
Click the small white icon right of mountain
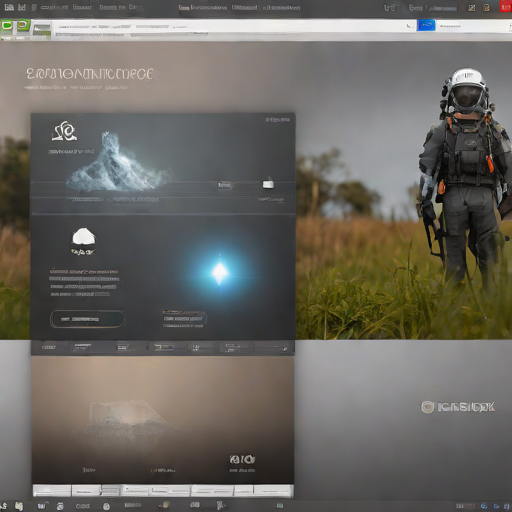pyautogui.click(x=268, y=184)
